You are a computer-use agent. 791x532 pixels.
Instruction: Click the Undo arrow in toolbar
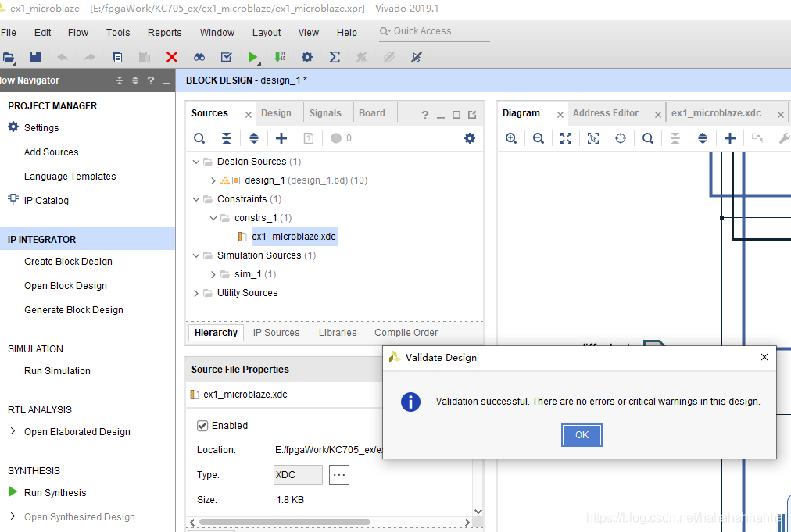[63, 57]
